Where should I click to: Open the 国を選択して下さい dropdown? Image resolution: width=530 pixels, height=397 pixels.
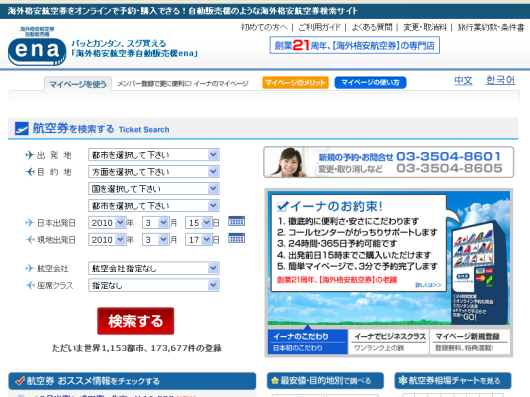(154, 189)
